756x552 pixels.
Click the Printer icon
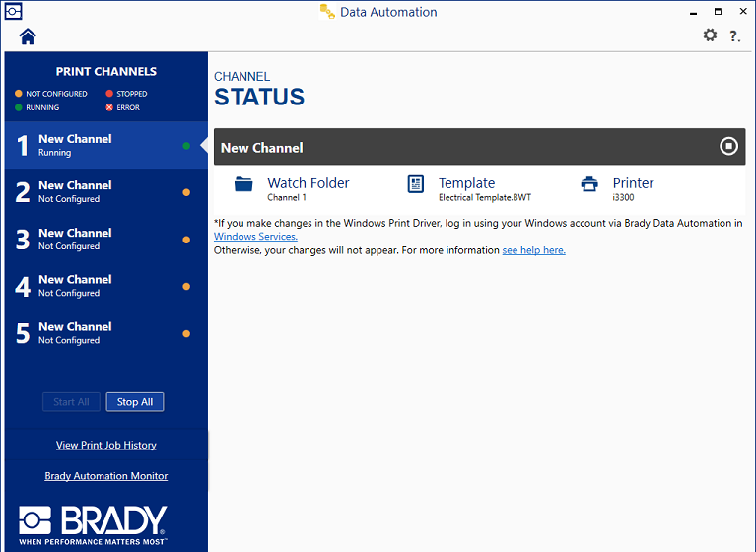(589, 184)
